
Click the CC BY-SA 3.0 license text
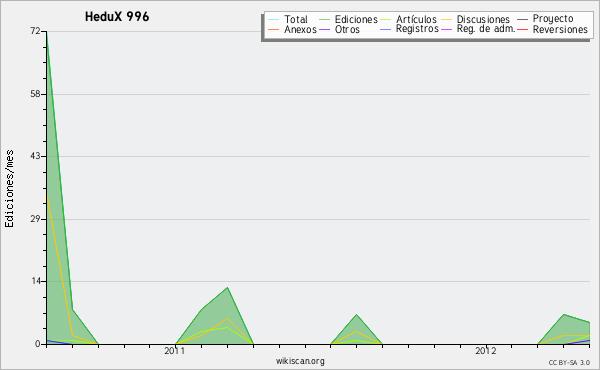point(569,363)
